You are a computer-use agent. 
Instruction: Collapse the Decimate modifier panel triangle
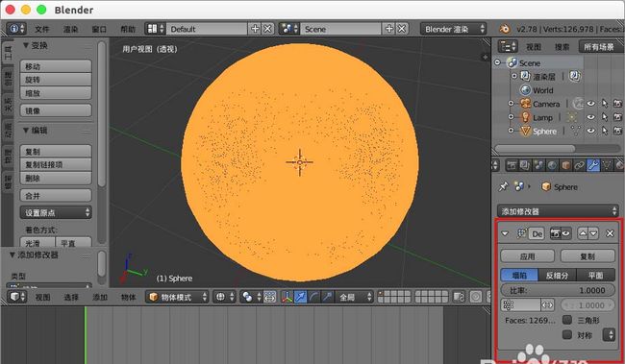505,233
